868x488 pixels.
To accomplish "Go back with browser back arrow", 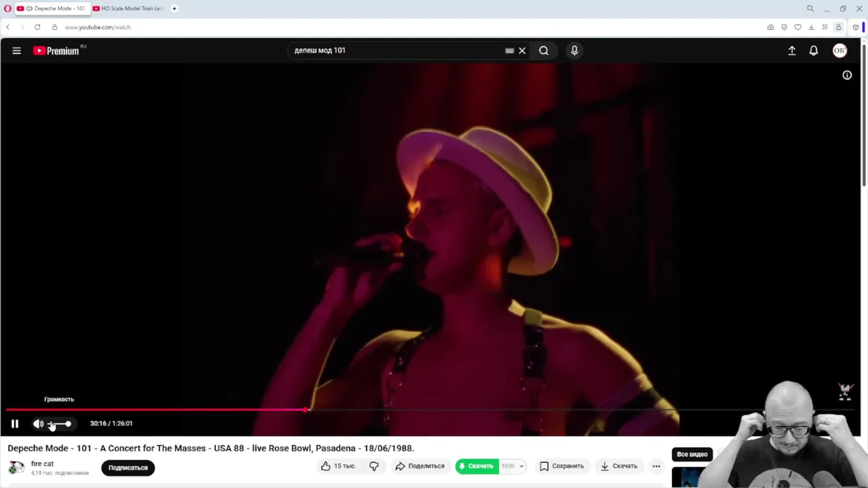I will click(7, 27).
